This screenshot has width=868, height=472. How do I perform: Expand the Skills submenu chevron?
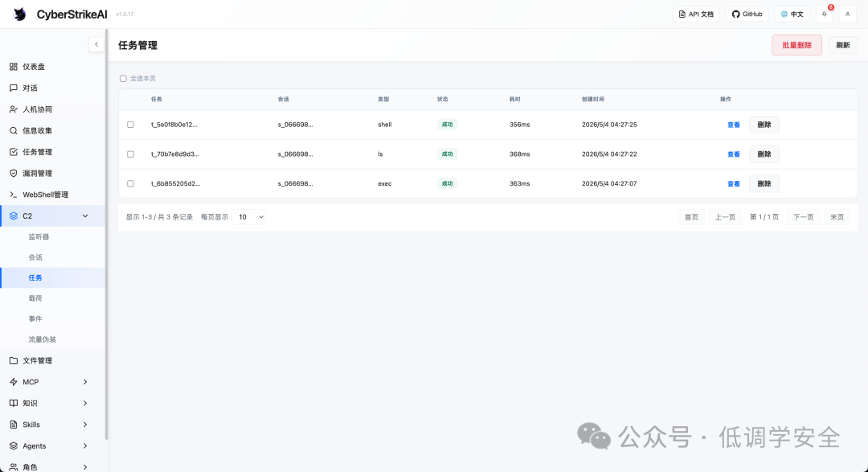coord(85,425)
